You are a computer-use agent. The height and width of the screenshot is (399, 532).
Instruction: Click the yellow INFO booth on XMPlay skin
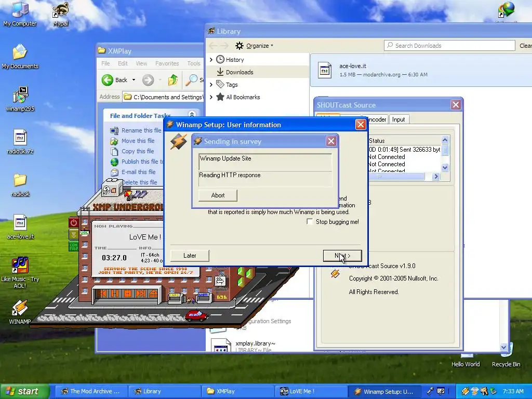click(175, 298)
